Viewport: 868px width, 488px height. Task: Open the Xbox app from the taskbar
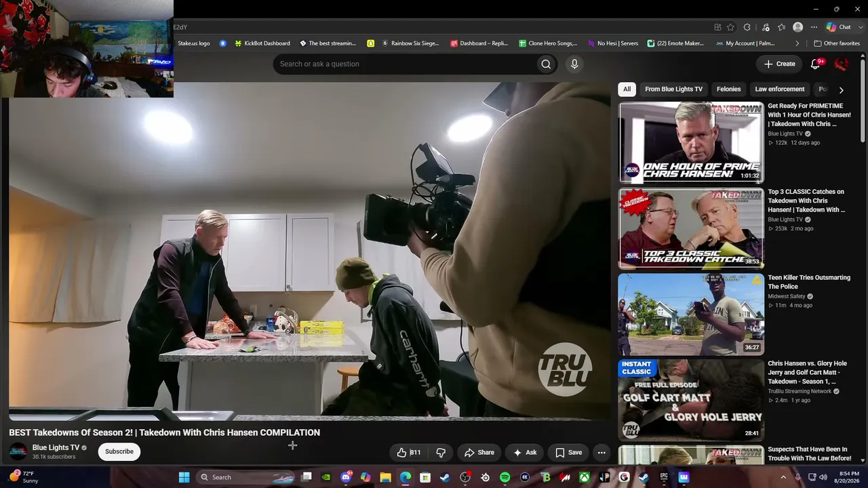tap(584, 477)
